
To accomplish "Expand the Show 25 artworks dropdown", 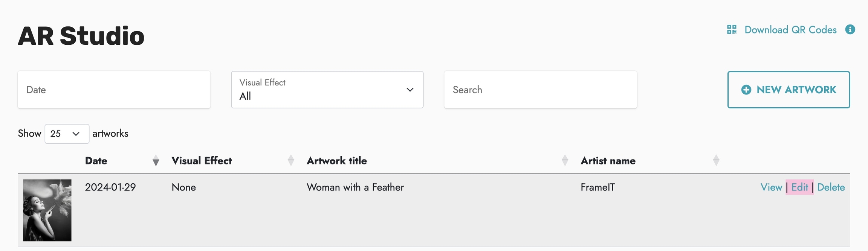I will [67, 134].
